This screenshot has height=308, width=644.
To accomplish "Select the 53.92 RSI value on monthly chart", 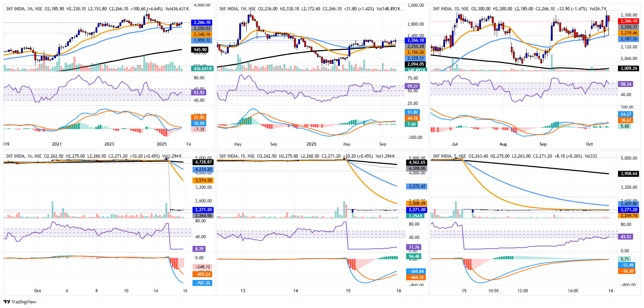I will [199, 93].
